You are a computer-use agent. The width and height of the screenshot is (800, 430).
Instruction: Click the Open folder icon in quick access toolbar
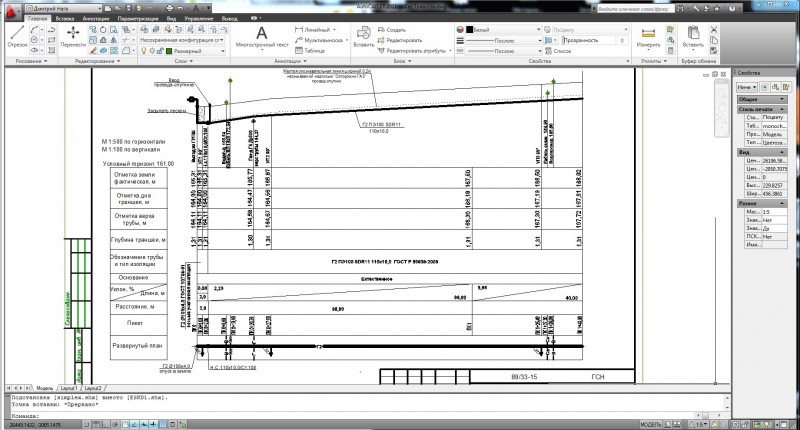coord(117,9)
